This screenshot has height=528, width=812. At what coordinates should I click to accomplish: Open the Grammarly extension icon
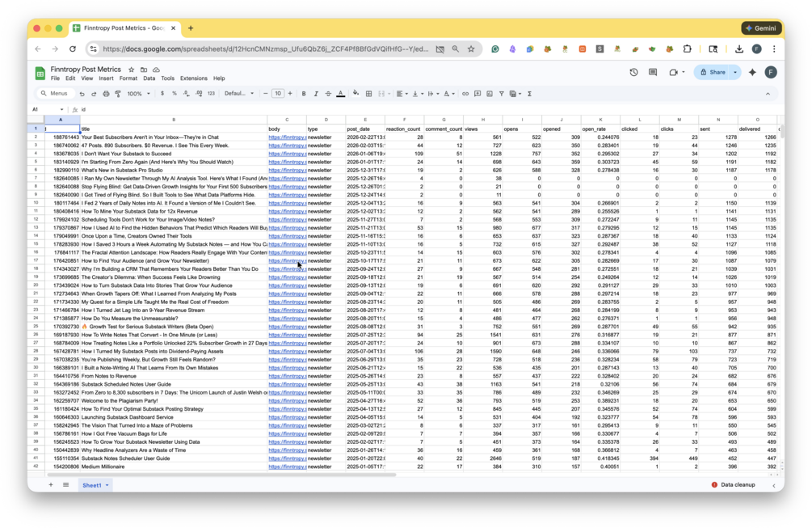pyautogui.click(x=495, y=49)
